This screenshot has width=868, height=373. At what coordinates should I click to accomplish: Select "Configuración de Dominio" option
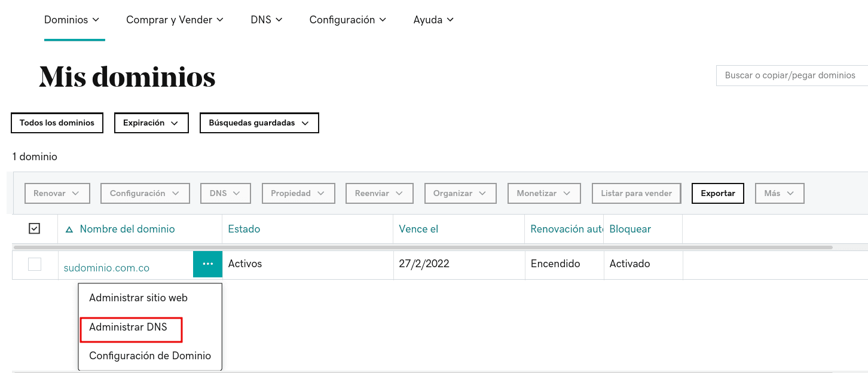pyautogui.click(x=150, y=355)
